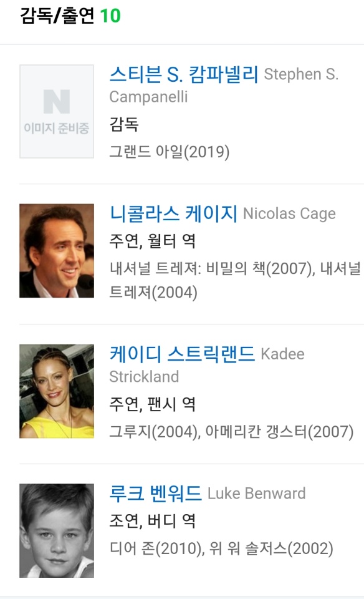This screenshot has width=364, height=599.
Task: Click the role text 주연, 월터 역
Action: 152,241
